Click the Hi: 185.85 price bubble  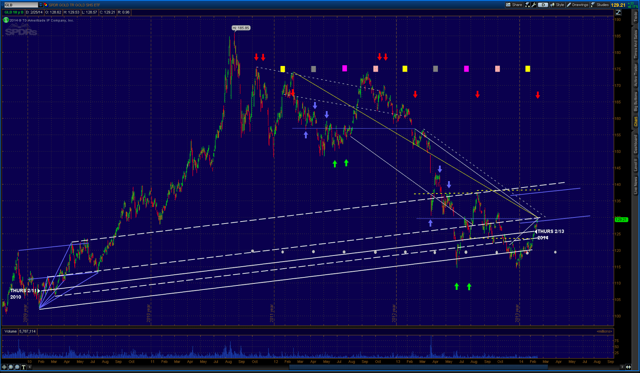coord(241,28)
